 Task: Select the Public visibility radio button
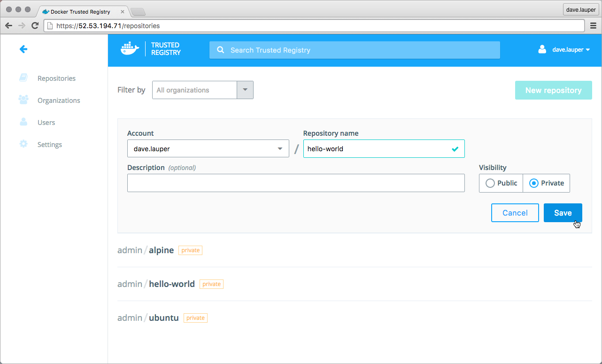pyautogui.click(x=490, y=183)
